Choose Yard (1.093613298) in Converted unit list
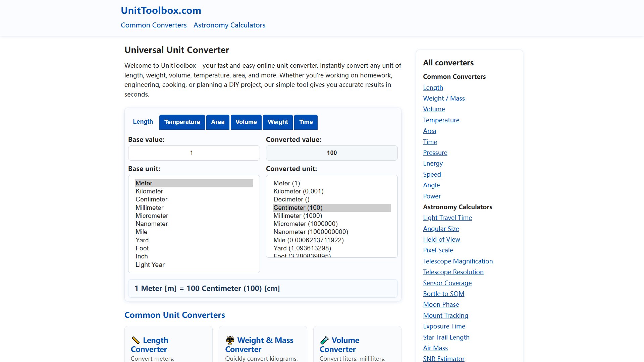Viewport: 644px width, 362px height. (x=332, y=248)
